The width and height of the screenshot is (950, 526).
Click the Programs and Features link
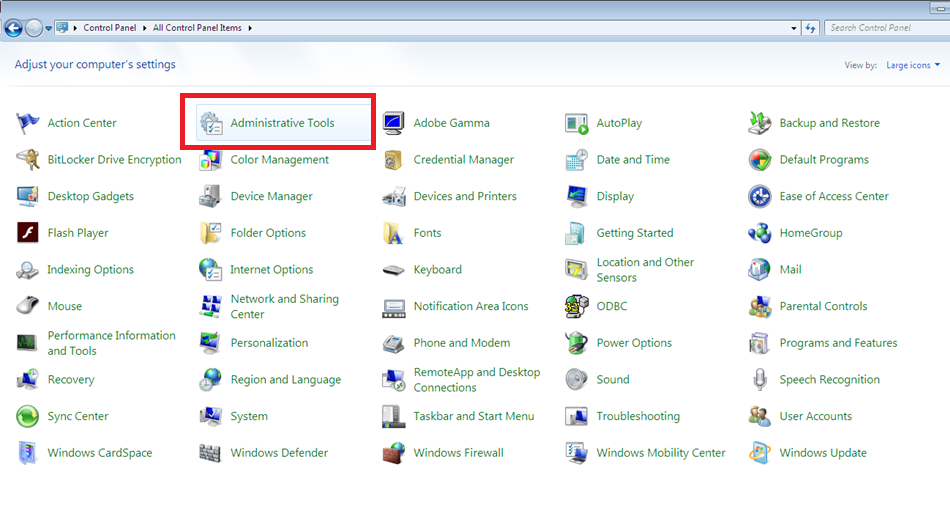coord(839,343)
